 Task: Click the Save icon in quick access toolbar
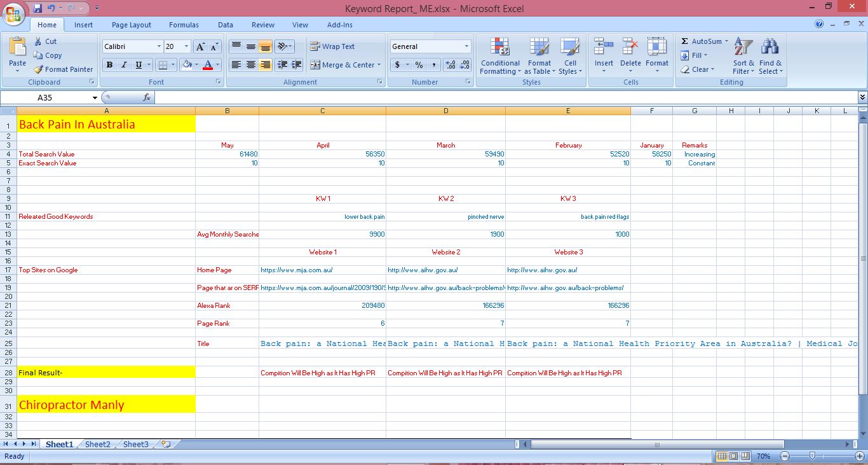click(37, 8)
